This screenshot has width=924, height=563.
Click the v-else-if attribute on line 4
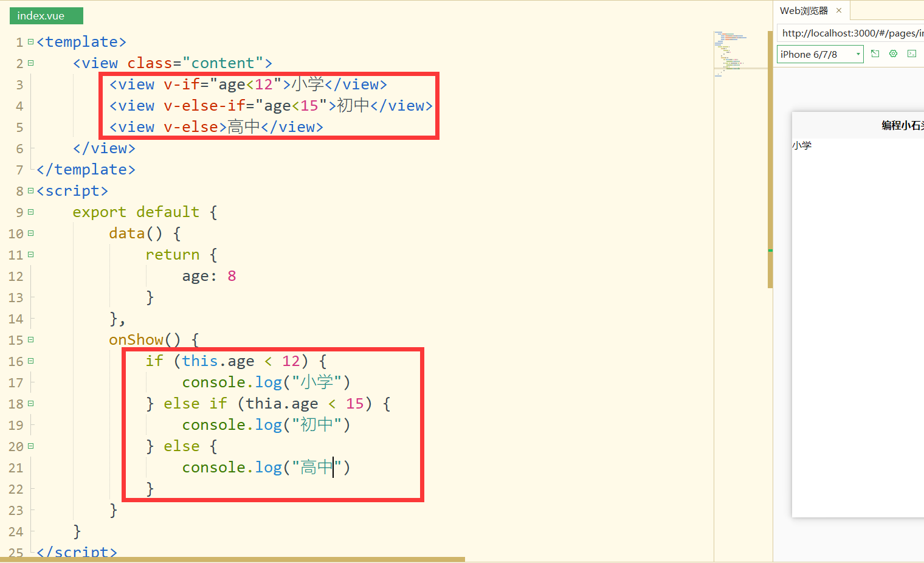pyautogui.click(x=204, y=106)
